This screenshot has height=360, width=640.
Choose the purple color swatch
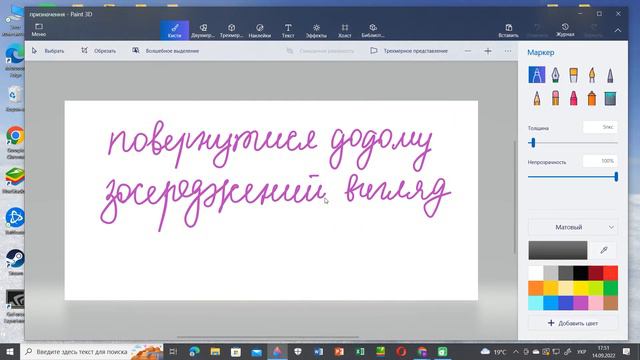pos(580,303)
